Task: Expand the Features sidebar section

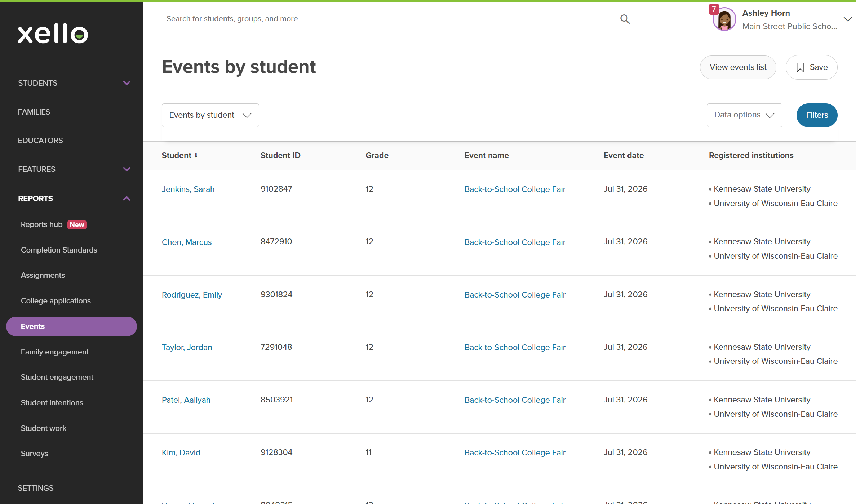Action: coord(127,169)
